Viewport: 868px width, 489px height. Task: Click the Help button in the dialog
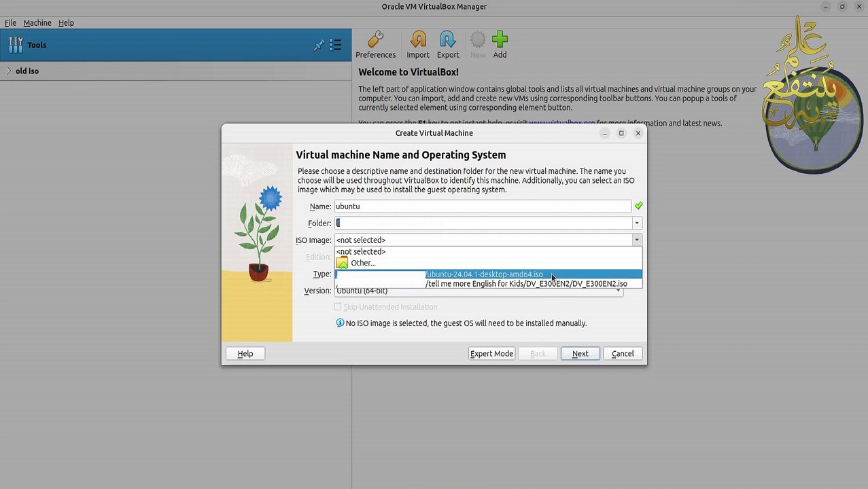point(245,353)
